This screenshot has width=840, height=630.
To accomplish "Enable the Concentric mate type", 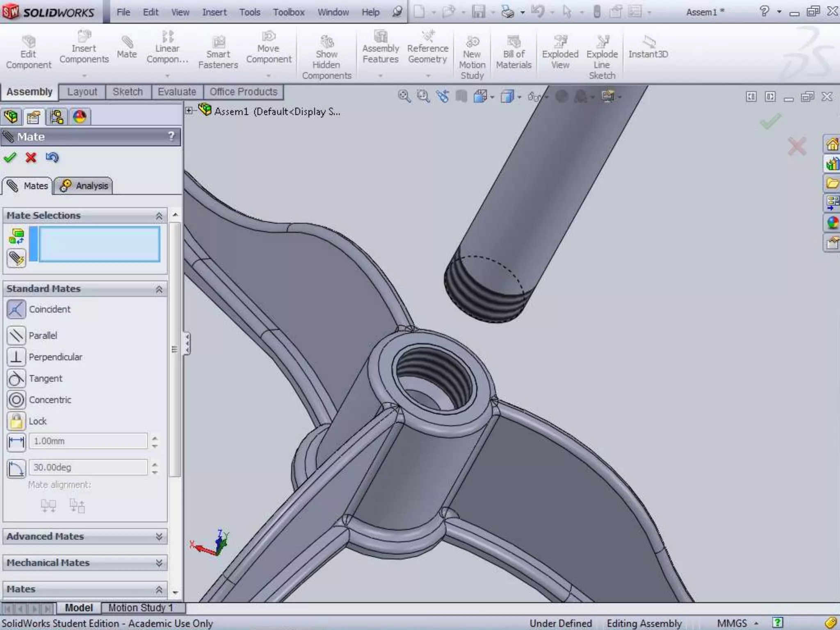I will click(x=16, y=400).
